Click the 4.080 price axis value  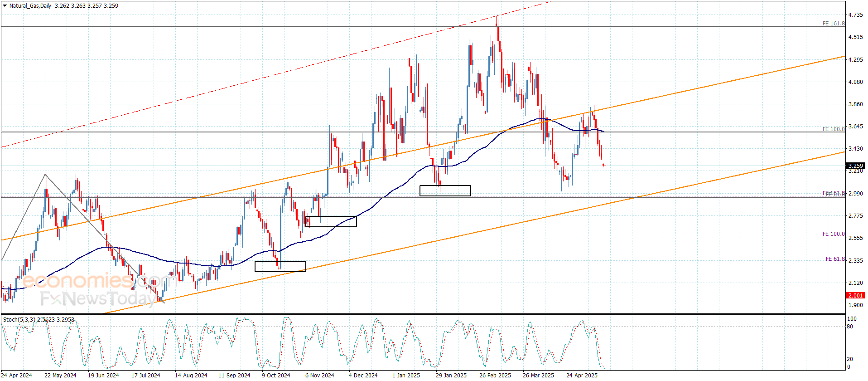coord(855,82)
